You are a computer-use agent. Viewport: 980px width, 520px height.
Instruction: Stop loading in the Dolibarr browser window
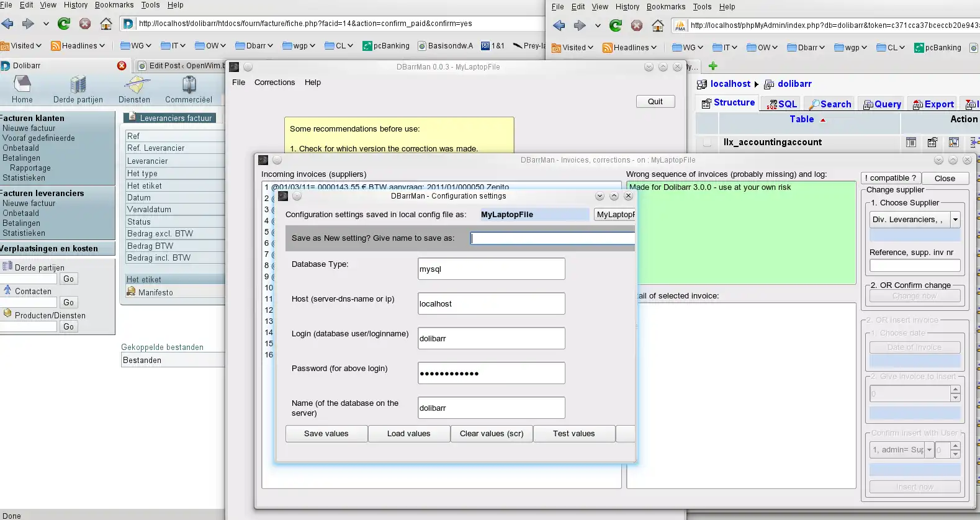pos(85,24)
